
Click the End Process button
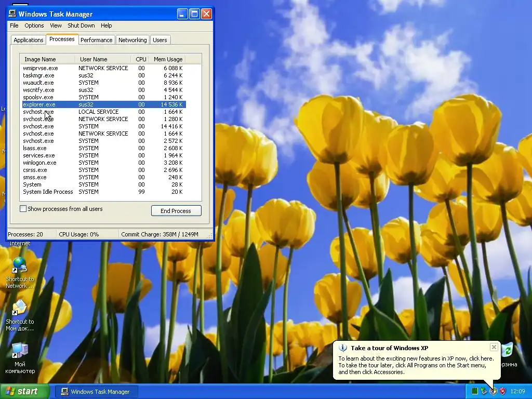coord(176,211)
